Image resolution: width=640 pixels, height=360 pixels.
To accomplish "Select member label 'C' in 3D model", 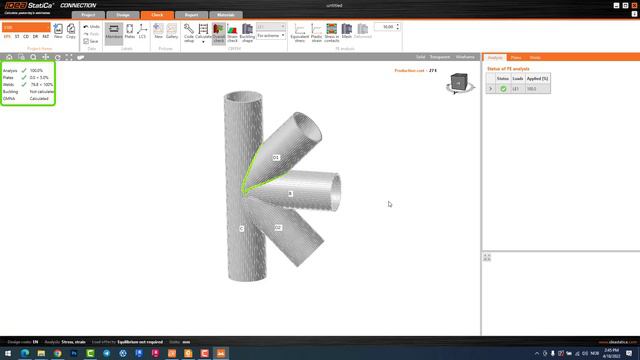I will tap(242, 229).
